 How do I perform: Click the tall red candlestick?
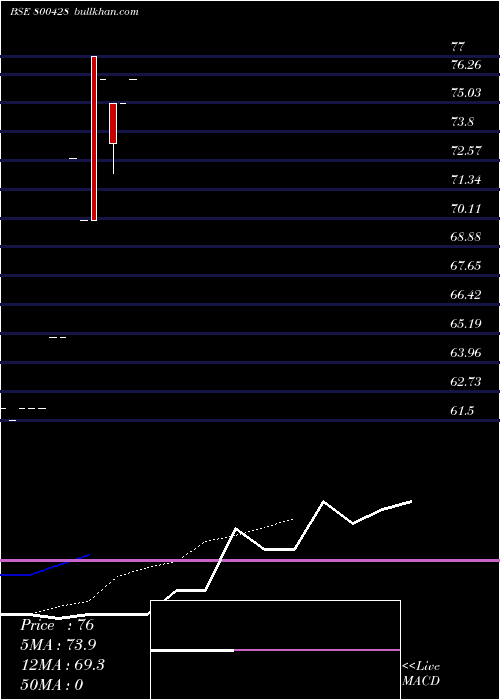(94, 138)
